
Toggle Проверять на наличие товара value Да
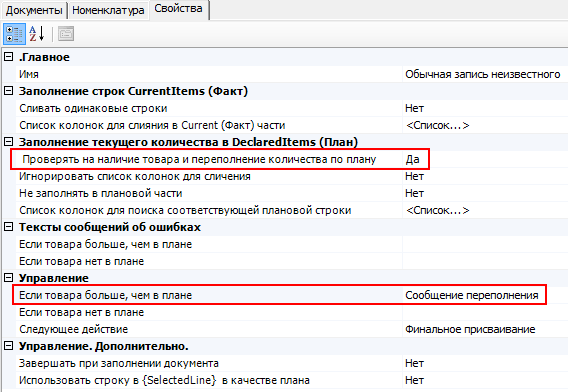click(485, 159)
